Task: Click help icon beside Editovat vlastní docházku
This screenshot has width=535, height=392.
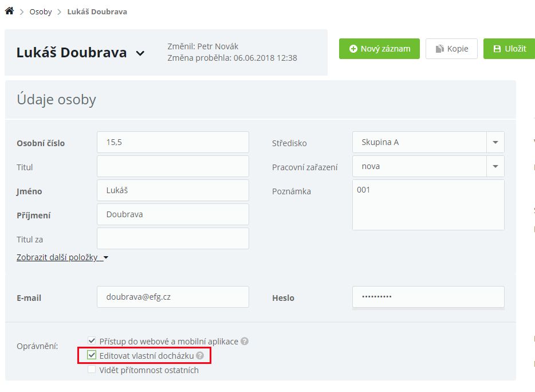Action: 200,356
